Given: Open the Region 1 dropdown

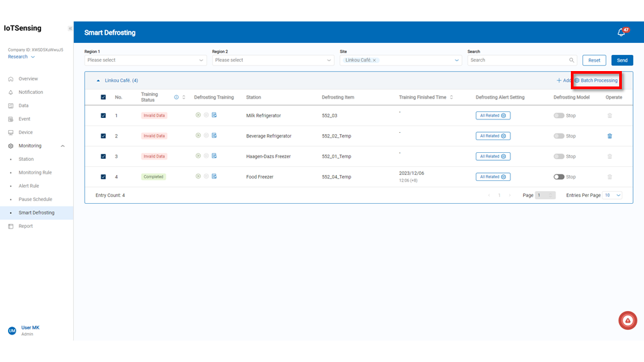Looking at the screenshot, I should (x=145, y=60).
